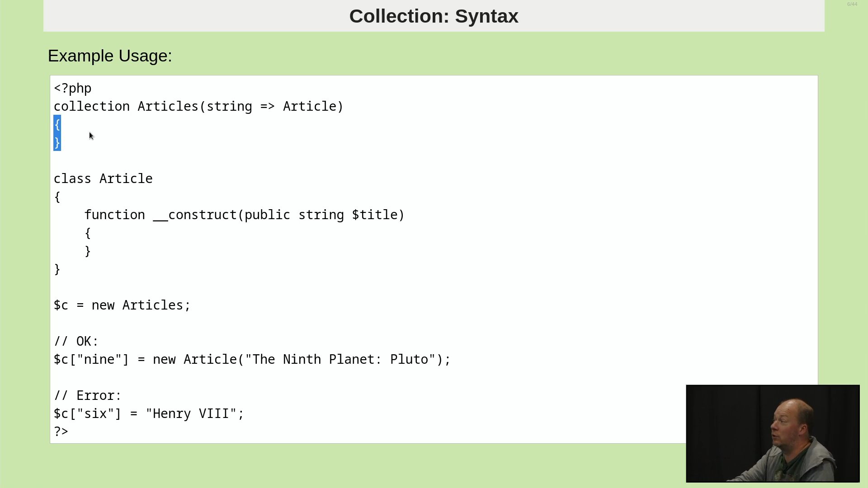The height and width of the screenshot is (488, 868).
Task: Click the "Example Usage:" heading
Action: click(x=110, y=56)
